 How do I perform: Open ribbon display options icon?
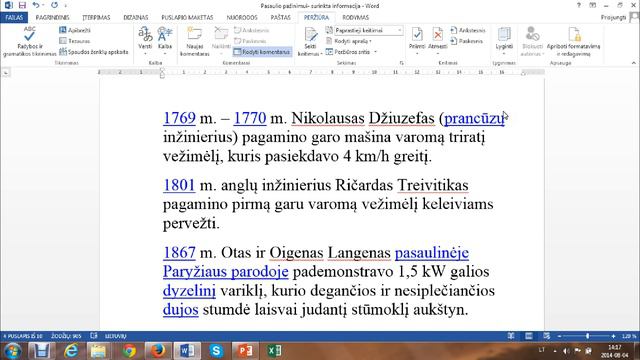click(593, 5)
